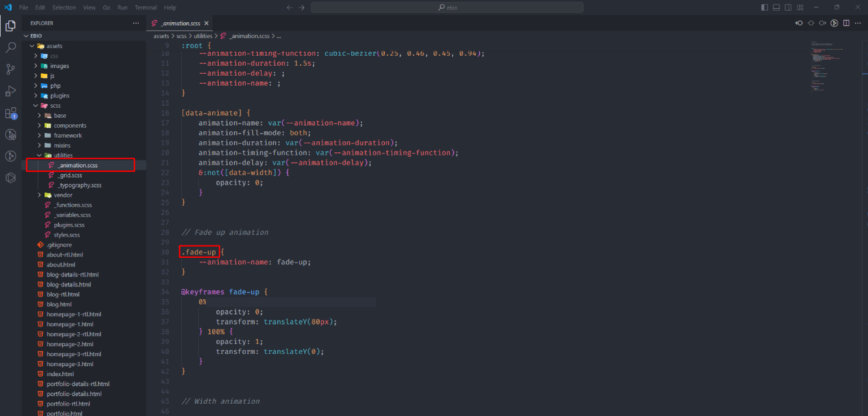
Task: Open blog-details.html in Explorer
Action: [x=67, y=285]
